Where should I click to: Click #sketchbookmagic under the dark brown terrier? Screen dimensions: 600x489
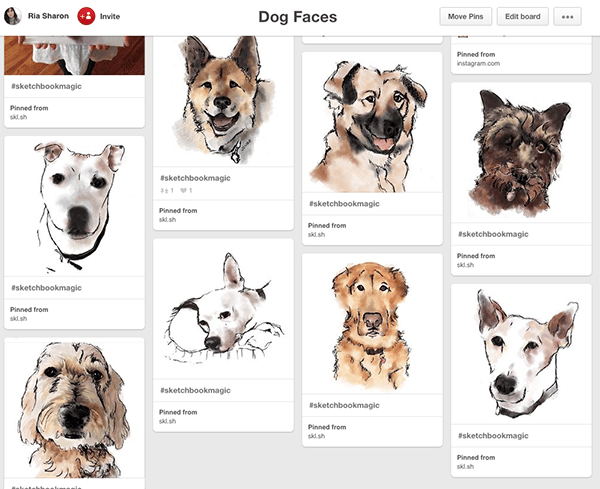coord(493,234)
